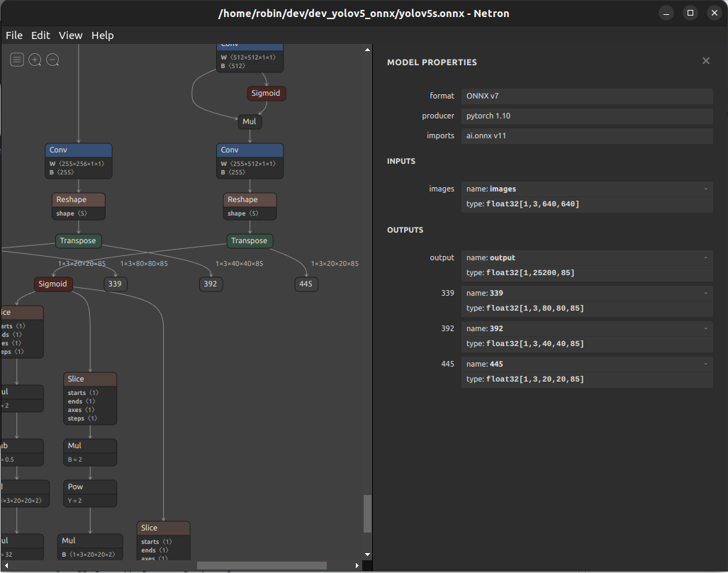Close the Netron window
This screenshot has width=728, height=573.
(x=715, y=13)
